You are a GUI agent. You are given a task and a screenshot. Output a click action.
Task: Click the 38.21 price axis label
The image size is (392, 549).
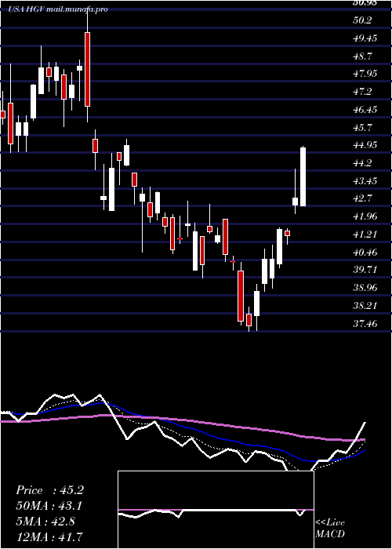365,305
